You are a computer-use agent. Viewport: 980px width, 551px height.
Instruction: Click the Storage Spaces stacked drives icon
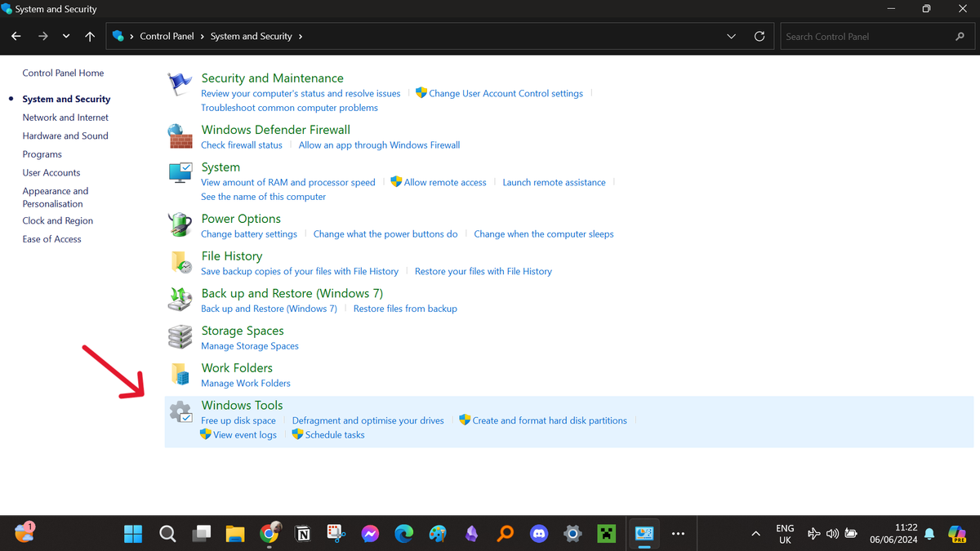(180, 337)
